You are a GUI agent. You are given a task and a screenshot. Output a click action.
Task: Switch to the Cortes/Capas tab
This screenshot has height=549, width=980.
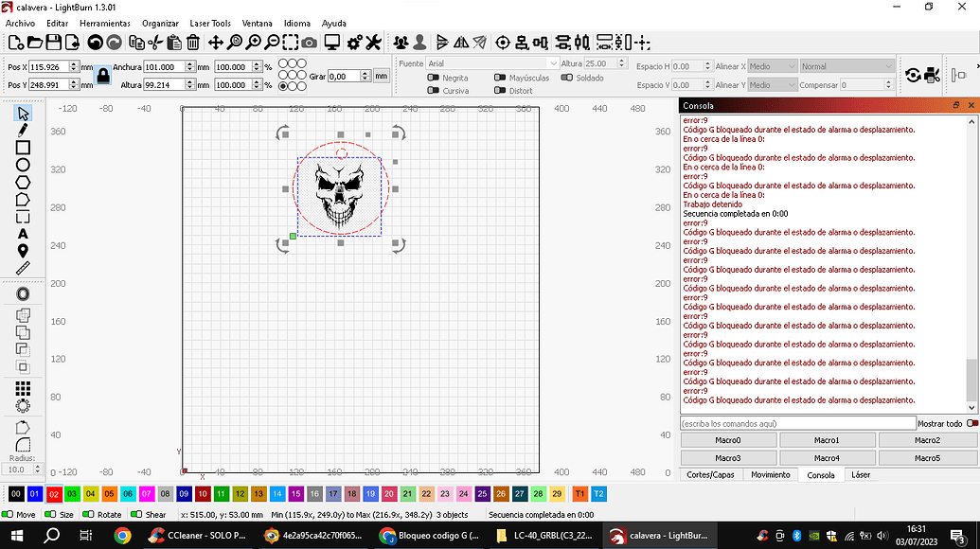pos(710,475)
